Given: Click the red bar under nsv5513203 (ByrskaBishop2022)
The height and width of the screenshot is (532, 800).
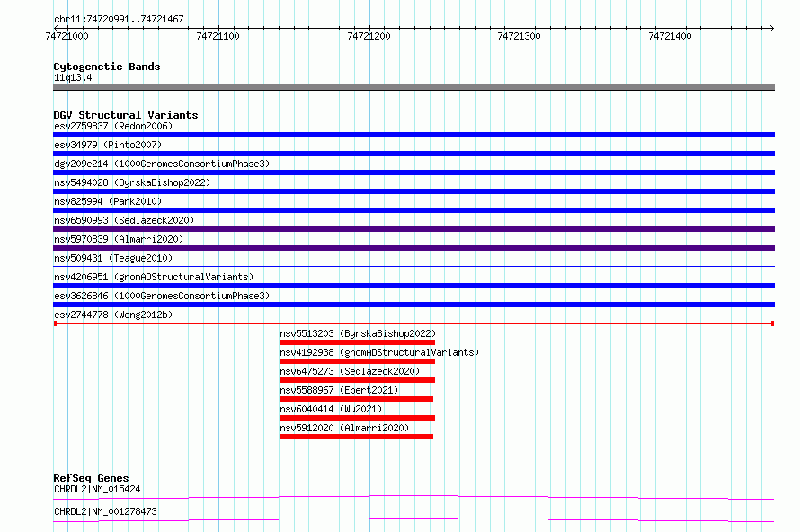Looking at the screenshot, I should (357, 342).
